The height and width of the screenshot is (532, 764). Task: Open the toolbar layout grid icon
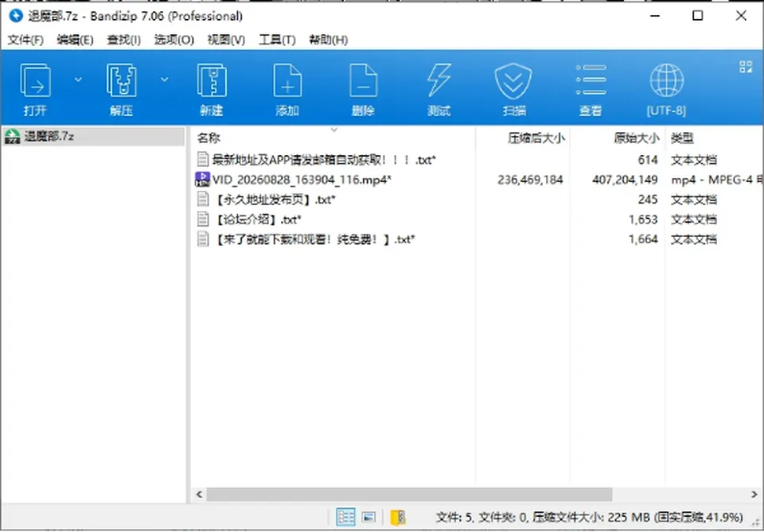click(x=746, y=67)
